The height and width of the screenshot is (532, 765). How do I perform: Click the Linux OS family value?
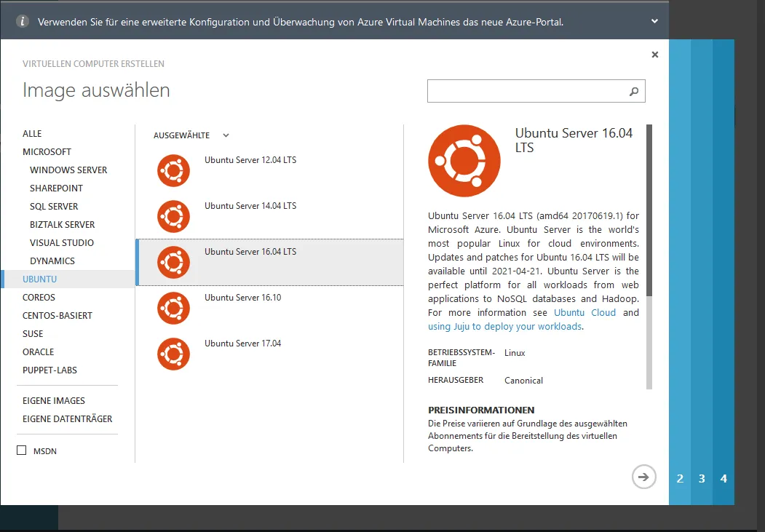coord(515,352)
